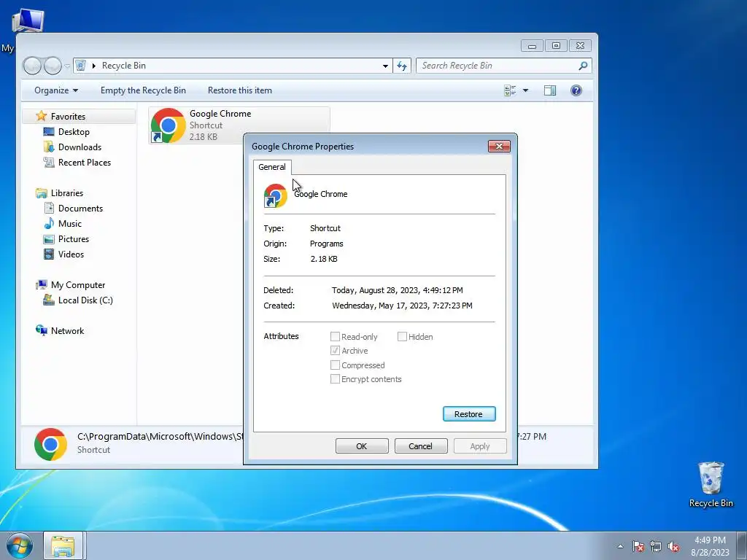Open the Documents library
This screenshot has width=747, height=560.
[x=80, y=208]
